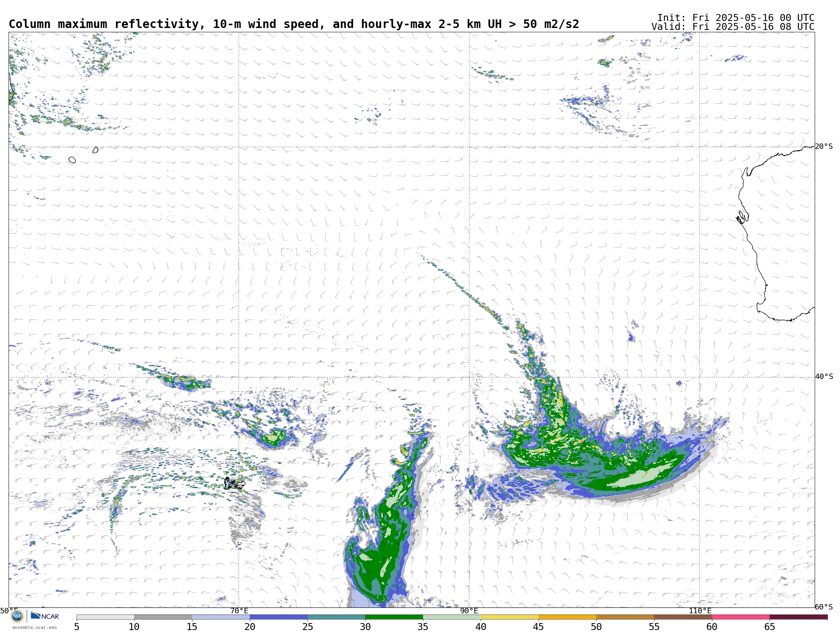840x632 pixels.
Task: Click the maroon 65 dBZ color swatch
Action: pyautogui.click(x=798, y=617)
